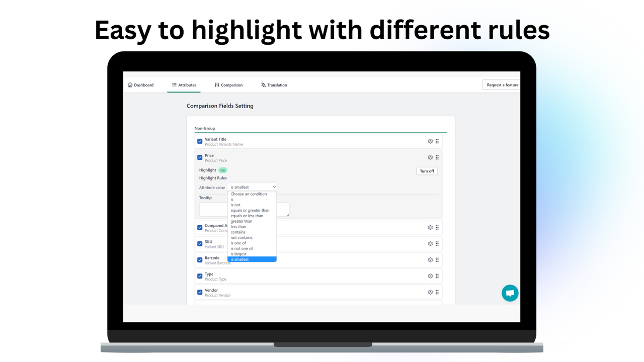Click the 'Product Price' subtitle text
This screenshot has width=644, height=362.
(x=216, y=160)
